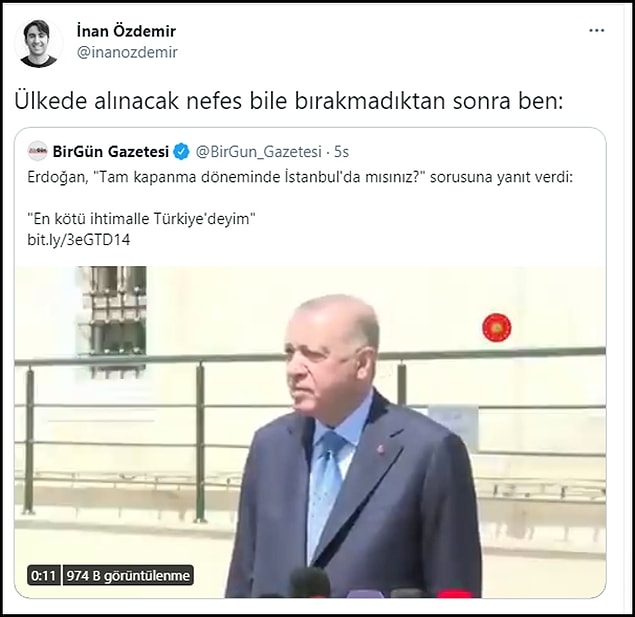The width and height of the screenshot is (635, 617).
Task: Click the quoted text line starting with Erdoğan
Action: tap(300, 177)
